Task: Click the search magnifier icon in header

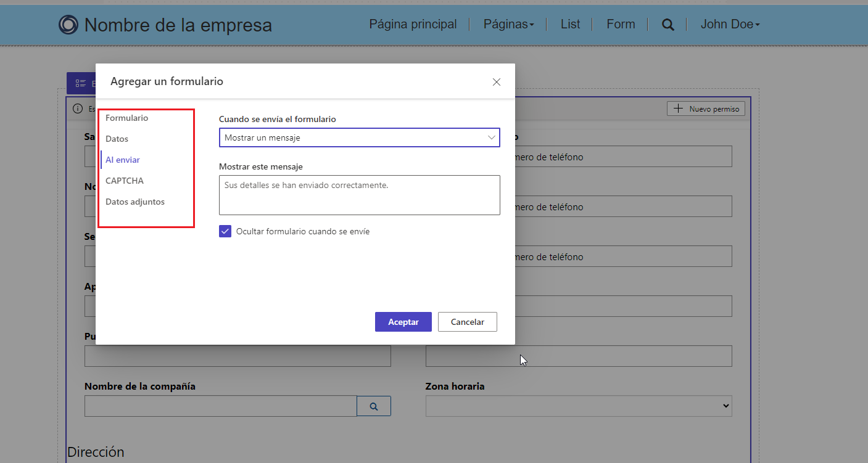Action: [668, 25]
